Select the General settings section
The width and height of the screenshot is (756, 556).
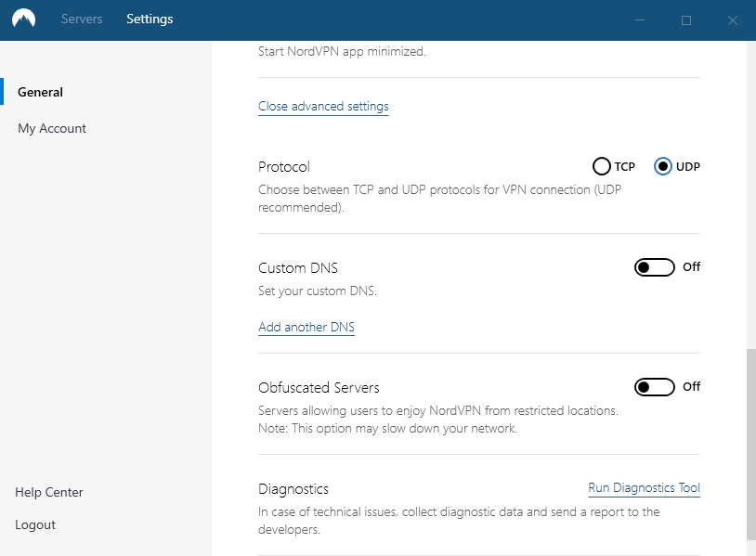coord(41,92)
